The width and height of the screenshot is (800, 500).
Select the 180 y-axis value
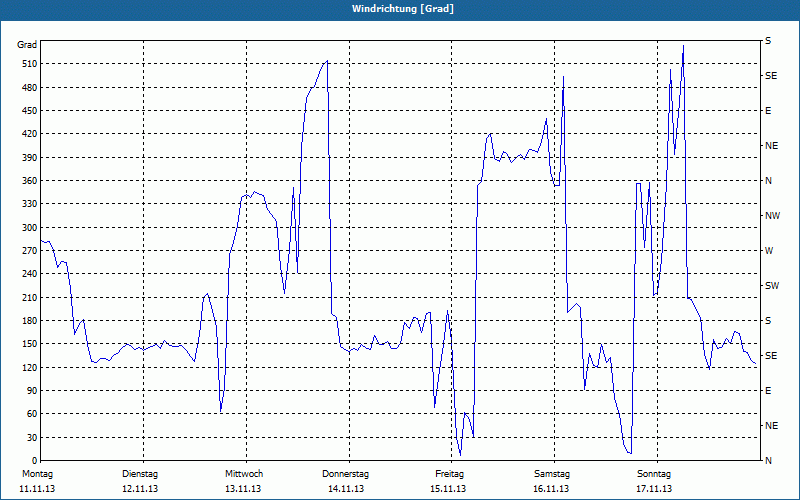[30, 321]
